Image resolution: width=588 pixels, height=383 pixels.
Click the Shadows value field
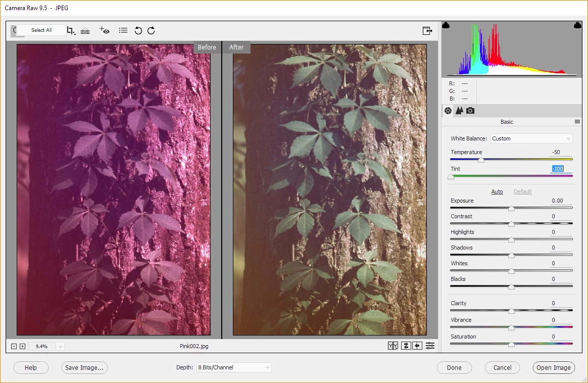pyautogui.click(x=561, y=248)
